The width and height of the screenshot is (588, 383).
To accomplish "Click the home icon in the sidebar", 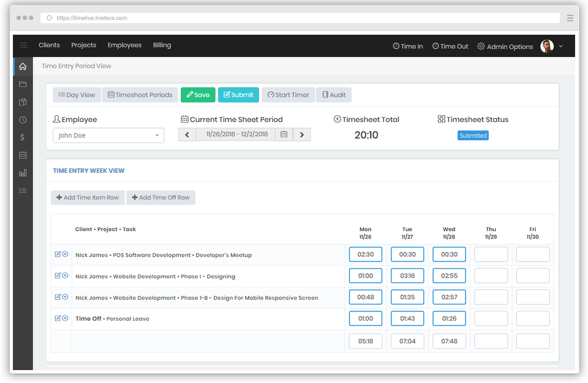I will click(23, 66).
